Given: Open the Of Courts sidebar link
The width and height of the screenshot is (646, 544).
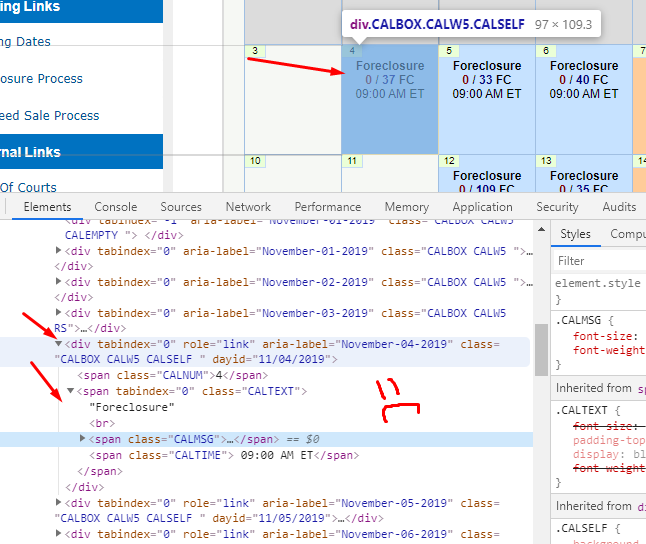Looking at the screenshot, I should tap(28, 188).
